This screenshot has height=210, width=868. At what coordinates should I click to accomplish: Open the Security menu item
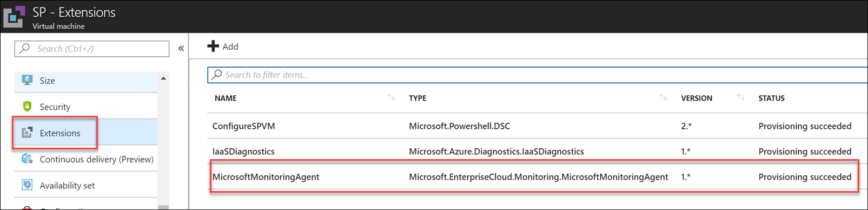86,107
